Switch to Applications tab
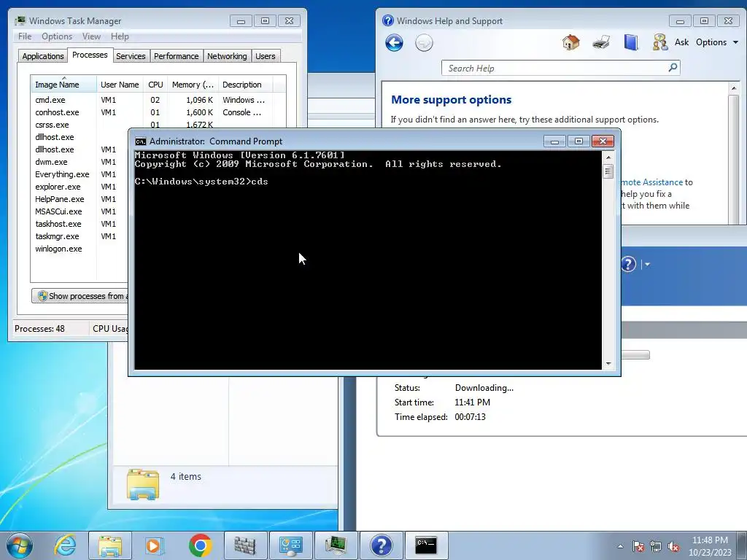Viewport: 747px width, 560px height. 43,56
